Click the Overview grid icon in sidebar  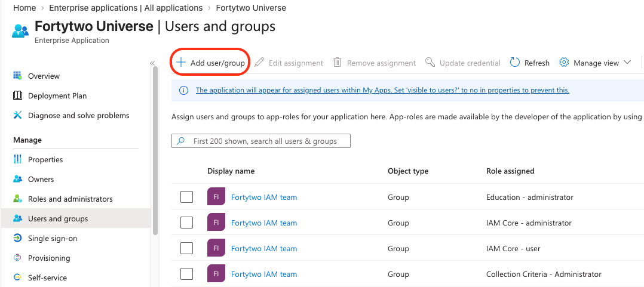click(17, 76)
